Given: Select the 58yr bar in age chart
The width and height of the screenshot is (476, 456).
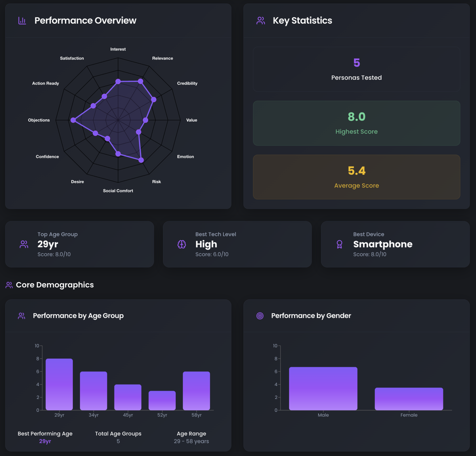Looking at the screenshot, I should click(x=196, y=391).
